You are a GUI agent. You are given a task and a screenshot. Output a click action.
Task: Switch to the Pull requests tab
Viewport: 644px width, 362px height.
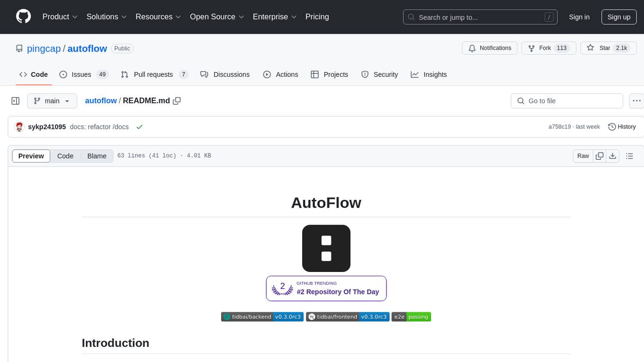pyautogui.click(x=154, y=74)
